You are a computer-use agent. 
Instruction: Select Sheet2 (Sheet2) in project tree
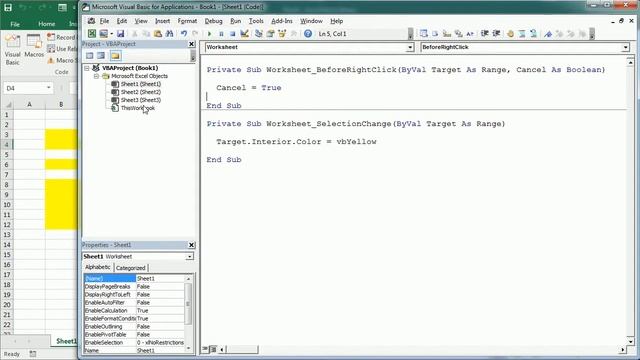(x=140, y=92)
